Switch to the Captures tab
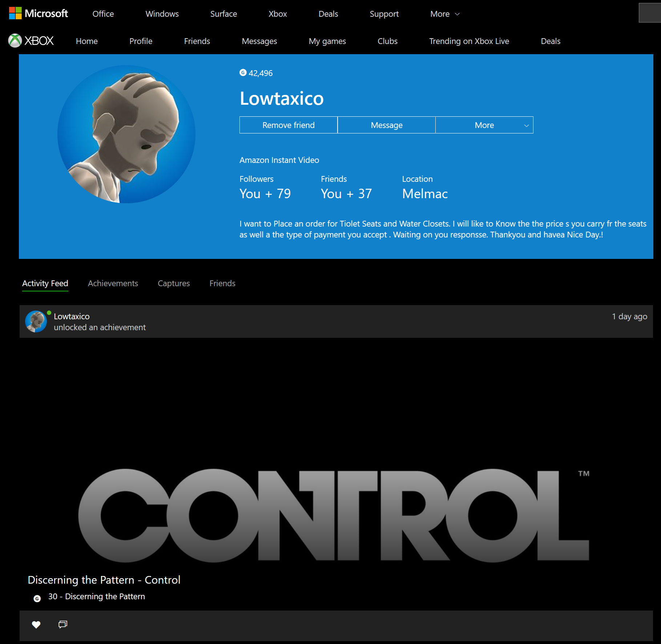661x644 pixels. click(174, 283)
